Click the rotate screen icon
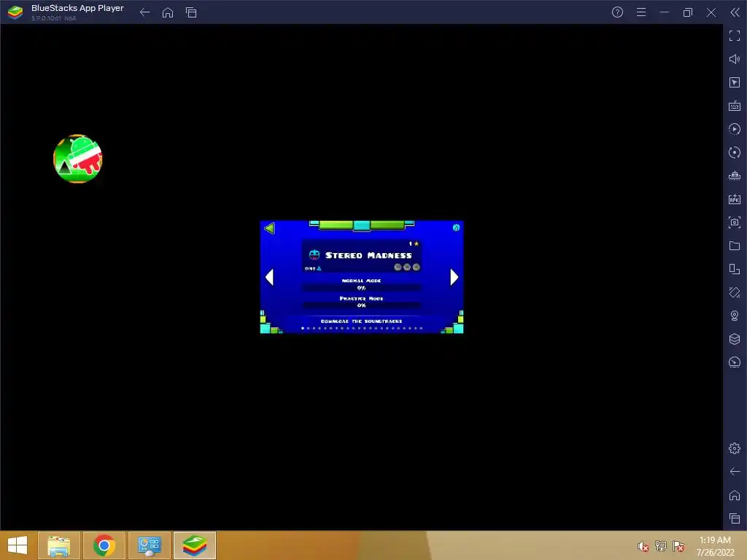 click(734, 269)
